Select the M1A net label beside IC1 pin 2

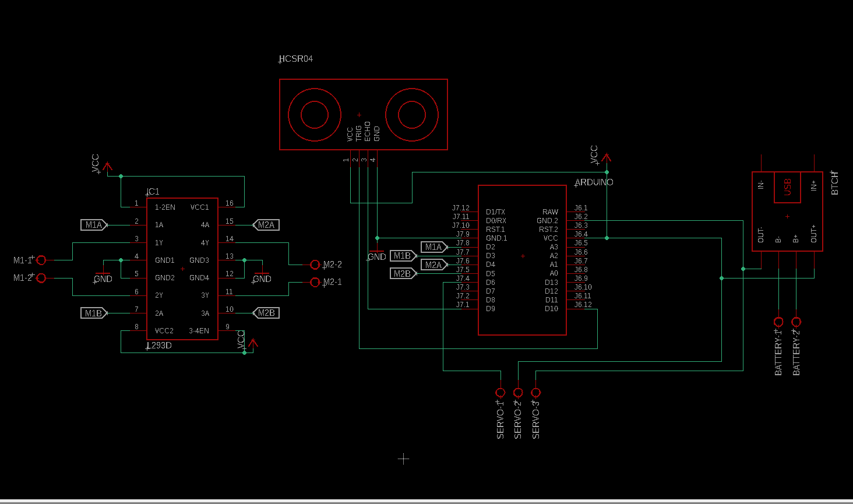point(94,225)
